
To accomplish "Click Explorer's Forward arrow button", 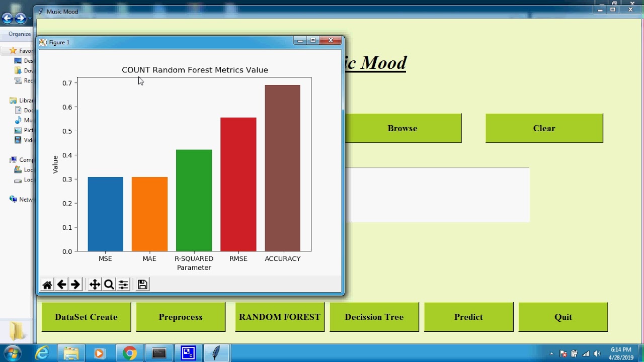I will point(20,19).
